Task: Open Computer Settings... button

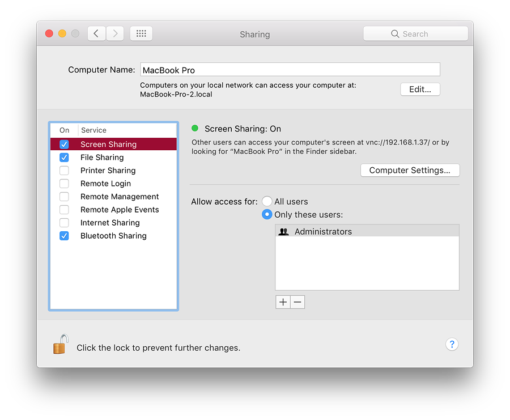Action: pos(410,170)
